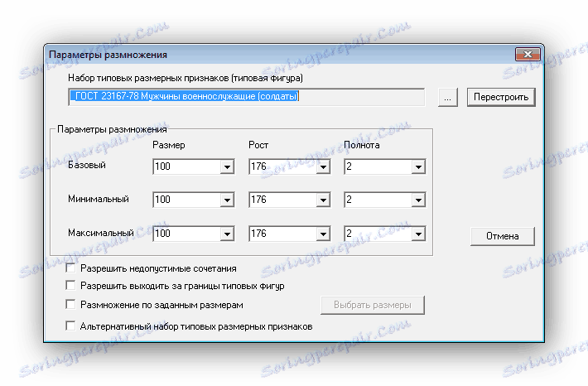Expand the Минимальный Размер dropdown
588x386 pixels.
tap(227, 200)
